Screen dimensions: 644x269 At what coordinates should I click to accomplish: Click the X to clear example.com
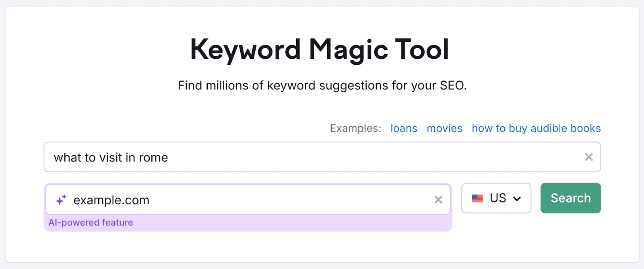point(438,199)
